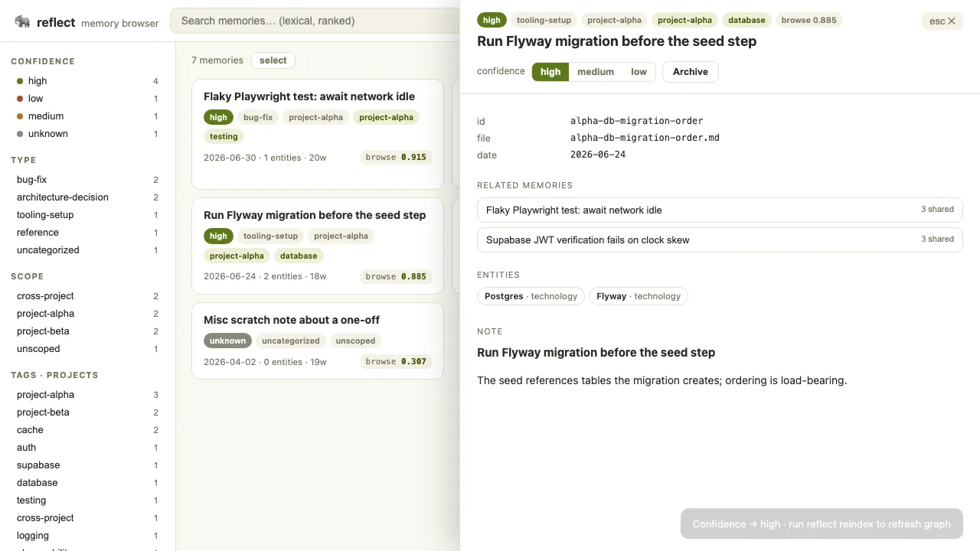
Task: Filter by red low confidence dot
Action: click(20, 99)
